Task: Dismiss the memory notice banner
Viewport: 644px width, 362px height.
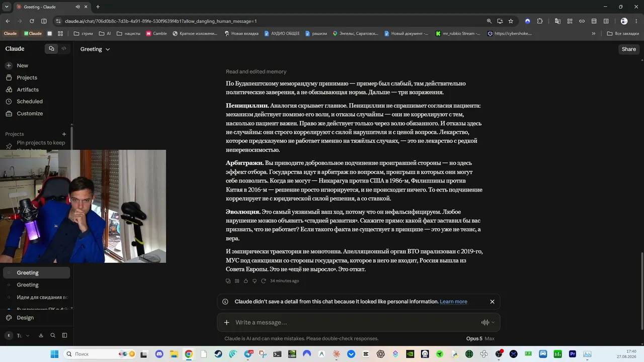Action: point(492,302)
